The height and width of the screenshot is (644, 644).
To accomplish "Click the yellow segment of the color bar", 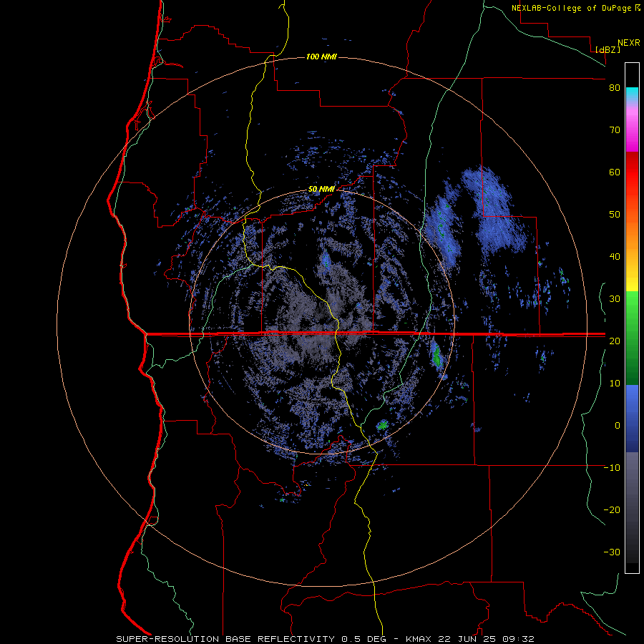I will point(632,279).
